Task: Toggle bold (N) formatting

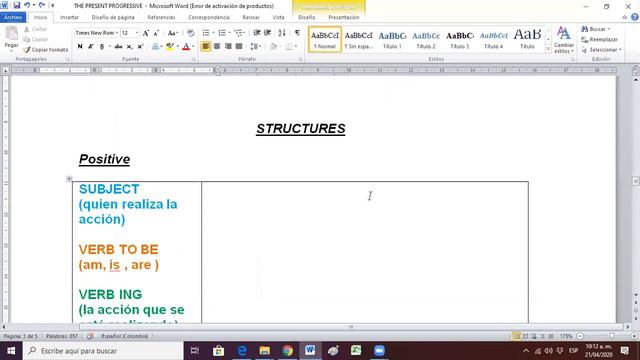Action: pyautogui.click(x=80, y=47)
